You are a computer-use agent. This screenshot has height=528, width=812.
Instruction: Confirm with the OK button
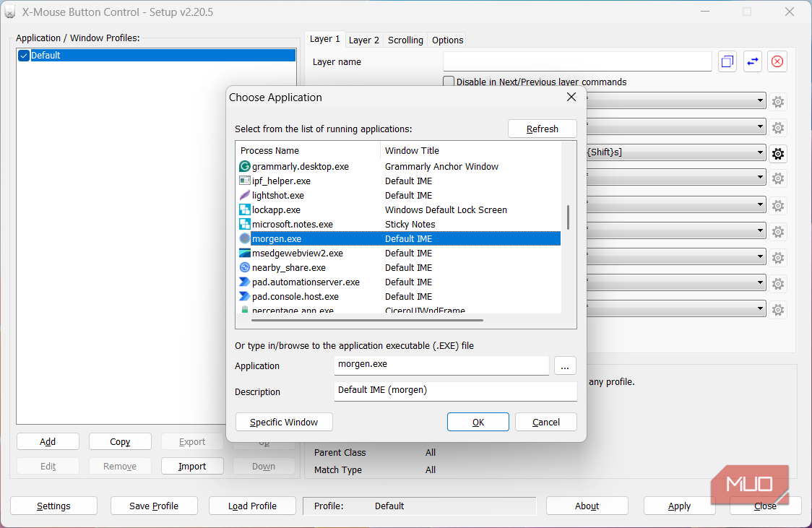point(478,422)
